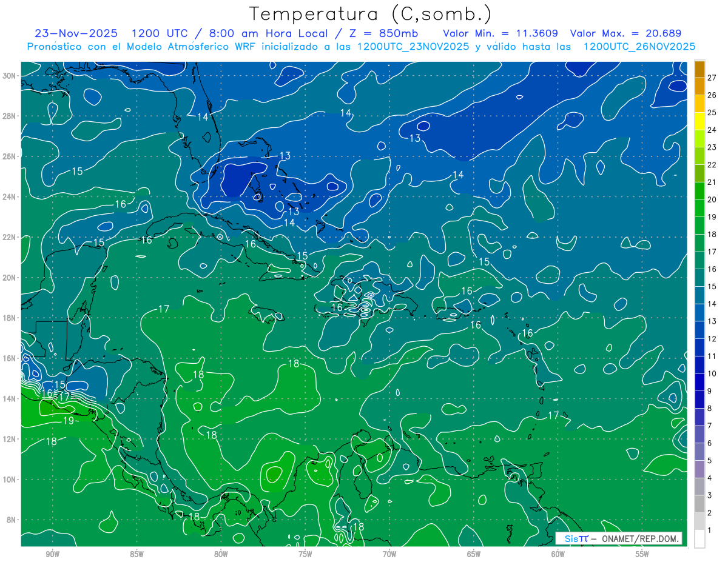Select the Valor Min. = 11.3609 text

tap(500, 33)
